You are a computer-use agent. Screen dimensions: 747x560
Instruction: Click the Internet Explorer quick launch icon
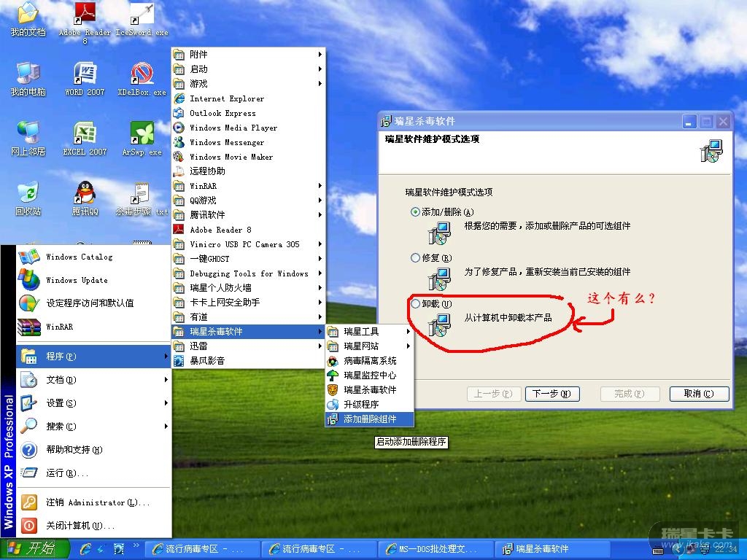pos(86,549)
